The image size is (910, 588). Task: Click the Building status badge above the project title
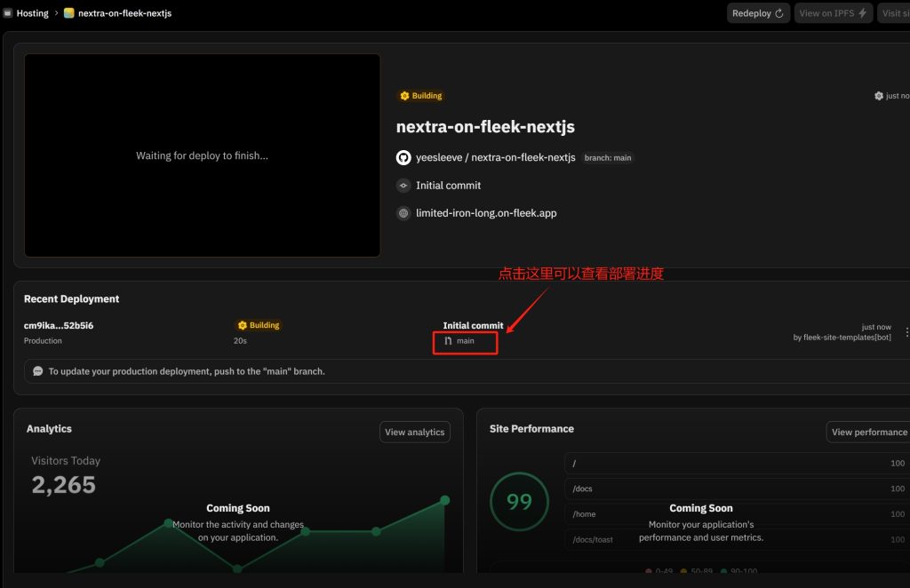click(420, 96)
